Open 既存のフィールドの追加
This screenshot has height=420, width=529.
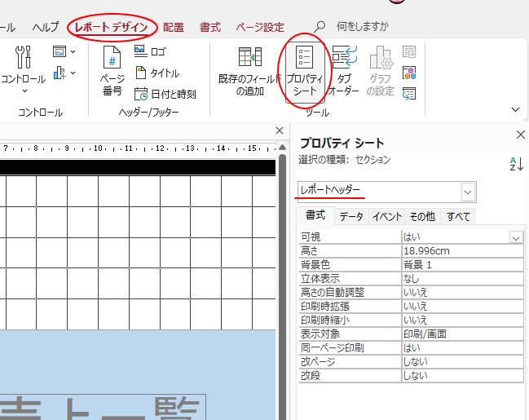249,71
